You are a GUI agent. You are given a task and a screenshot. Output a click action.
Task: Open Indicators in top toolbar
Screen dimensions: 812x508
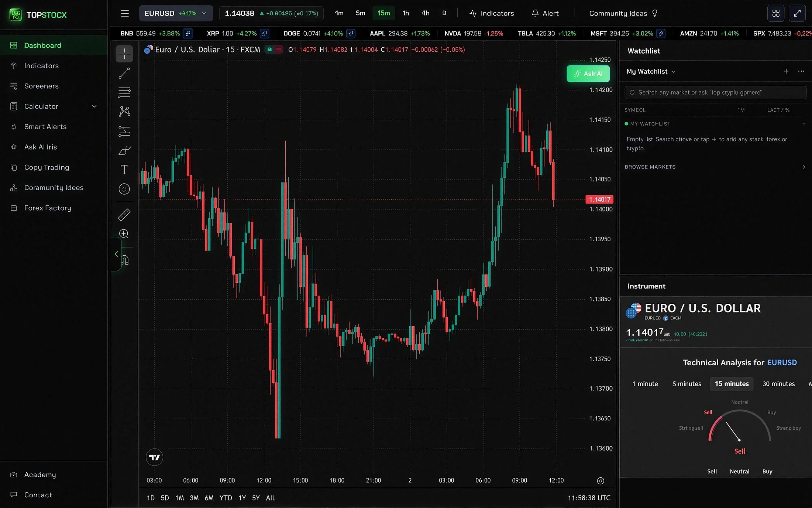[x=492, y=13]
